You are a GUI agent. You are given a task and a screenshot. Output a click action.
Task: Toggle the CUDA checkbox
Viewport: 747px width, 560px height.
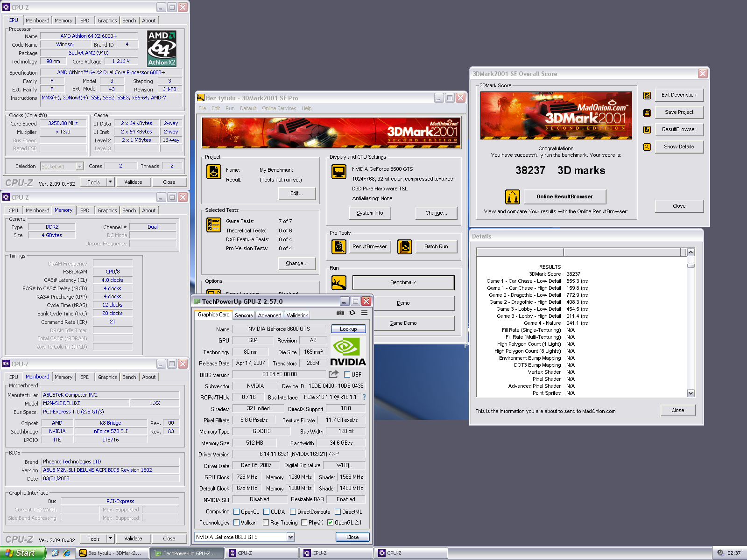click(x=266, y=511)
